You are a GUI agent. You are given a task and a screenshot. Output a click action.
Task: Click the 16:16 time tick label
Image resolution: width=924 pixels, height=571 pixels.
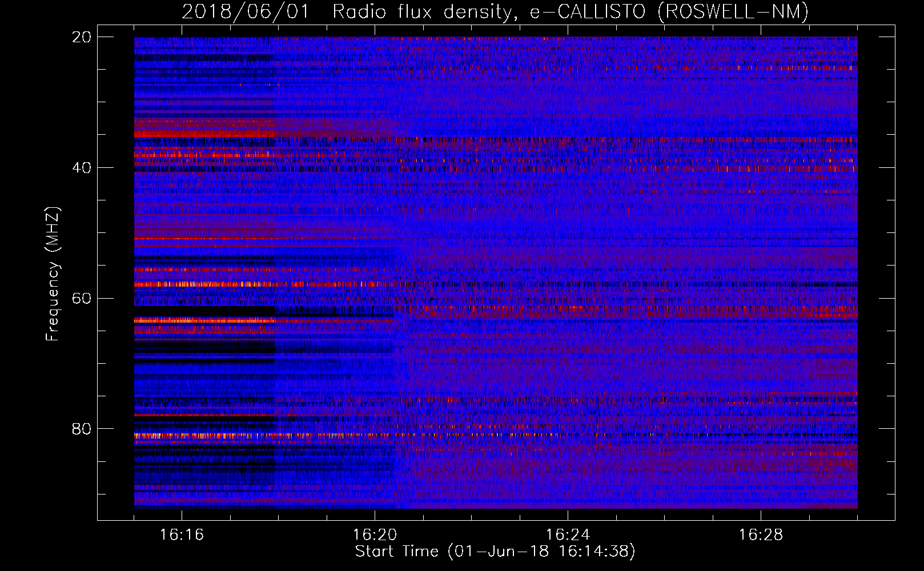tap(182, 535)
